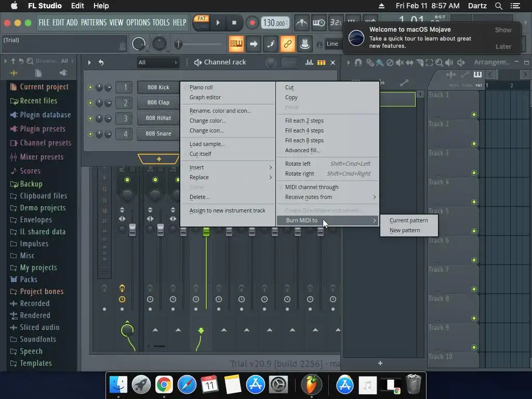Click the record button

tap(252, 23)
